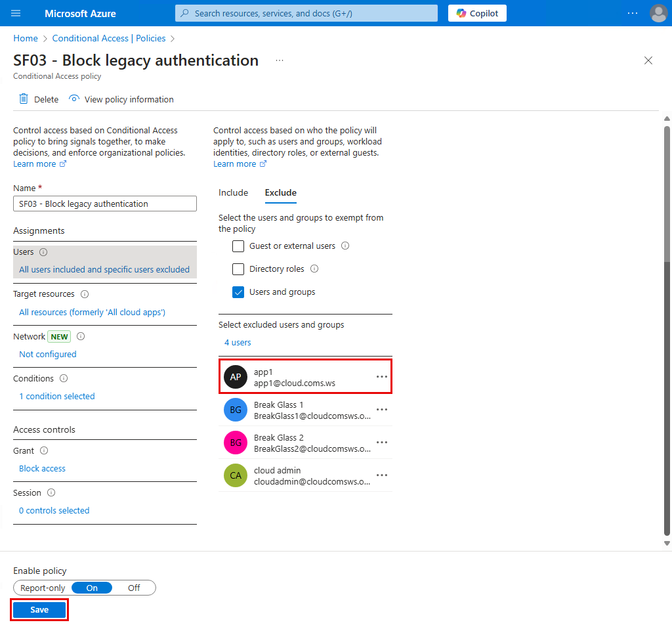
Task: Show info tooltip for Session
Action: tap(51, 492)
